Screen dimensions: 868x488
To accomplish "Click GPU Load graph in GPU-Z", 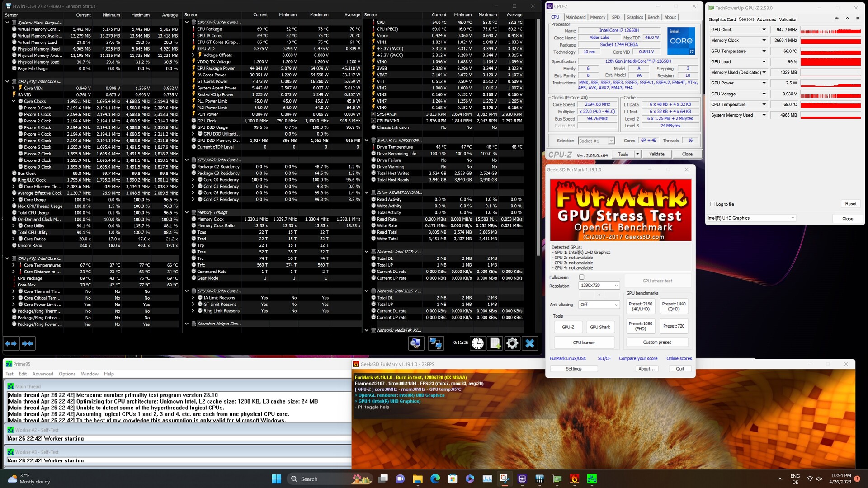I will 830,62.
